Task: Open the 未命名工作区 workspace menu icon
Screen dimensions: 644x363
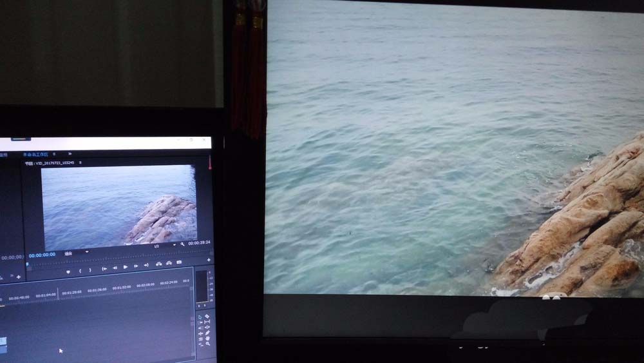Action: 54,153
